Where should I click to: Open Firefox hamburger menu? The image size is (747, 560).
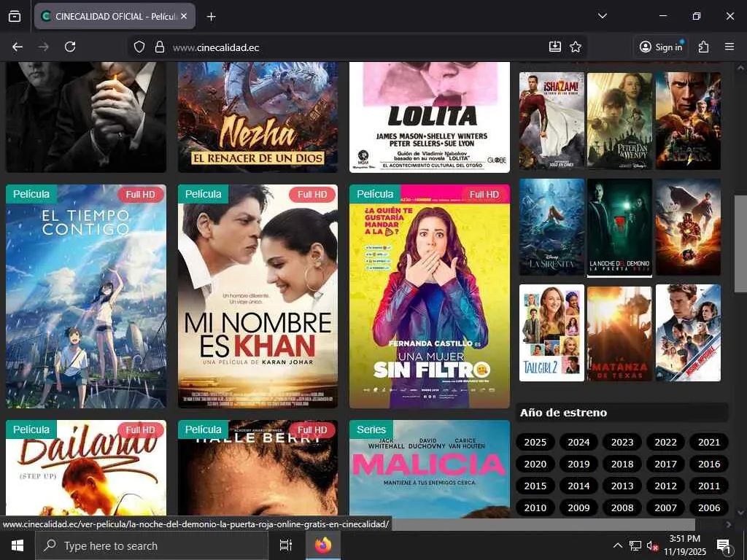point(729,47)
